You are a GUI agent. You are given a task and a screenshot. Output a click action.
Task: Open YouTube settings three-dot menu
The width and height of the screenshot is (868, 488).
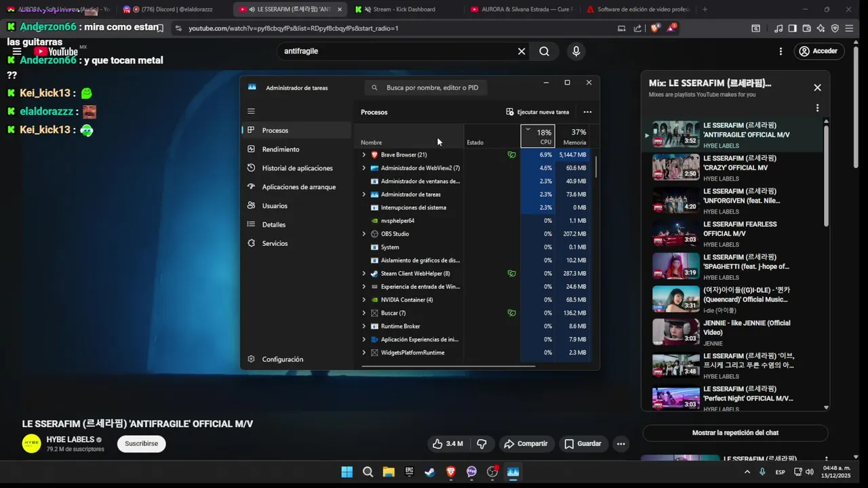pos(781,52)
